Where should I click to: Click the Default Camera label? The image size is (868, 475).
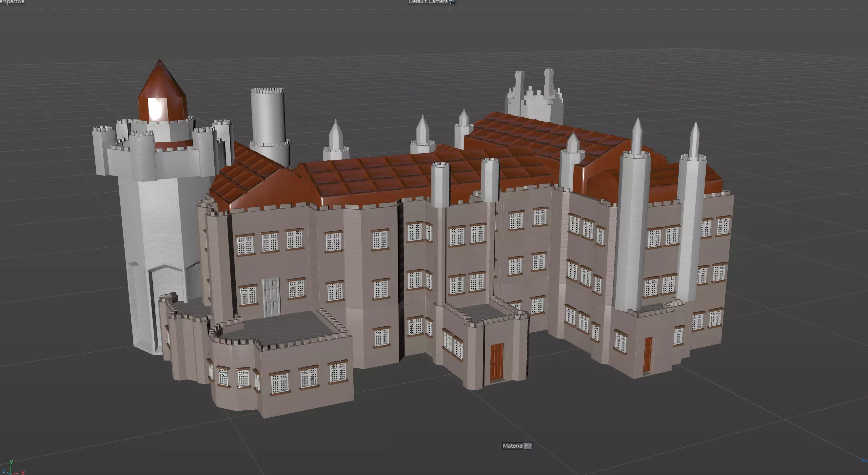tap(428, 2)
